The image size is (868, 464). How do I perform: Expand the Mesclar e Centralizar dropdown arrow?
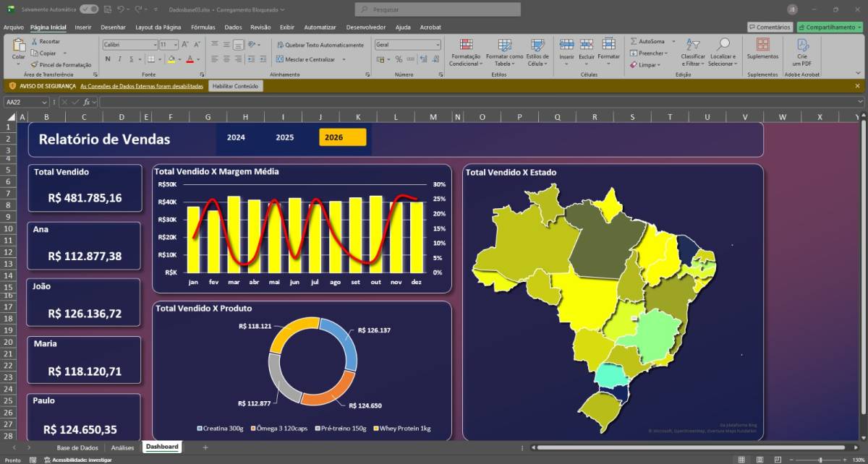[x=344, y=59]
